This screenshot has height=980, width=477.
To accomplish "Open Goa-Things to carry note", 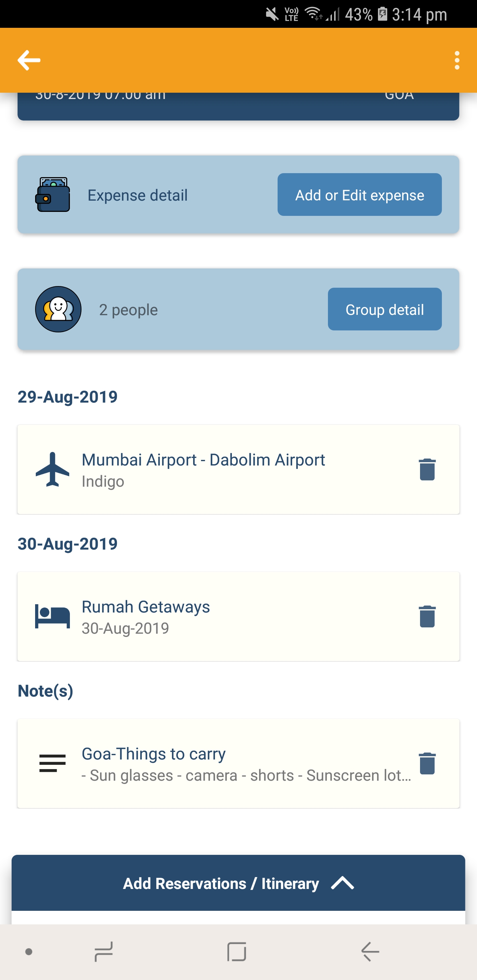I will click(x=154, y=754).
